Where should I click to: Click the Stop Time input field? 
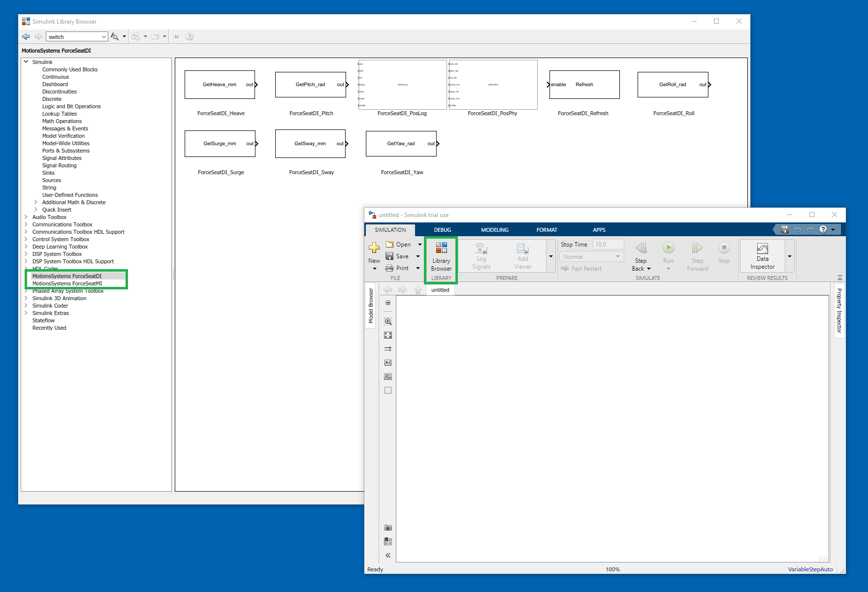pyautogui.click(x=608, y=245)
